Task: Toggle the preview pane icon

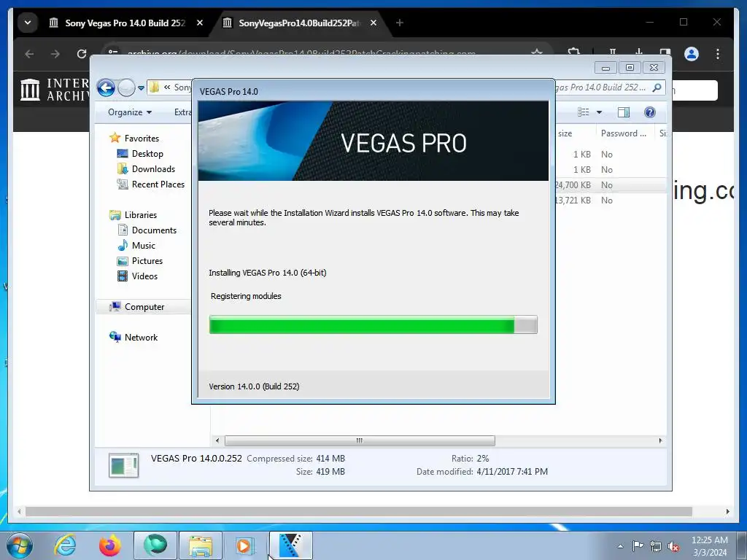Action: (x=624, y=112)
